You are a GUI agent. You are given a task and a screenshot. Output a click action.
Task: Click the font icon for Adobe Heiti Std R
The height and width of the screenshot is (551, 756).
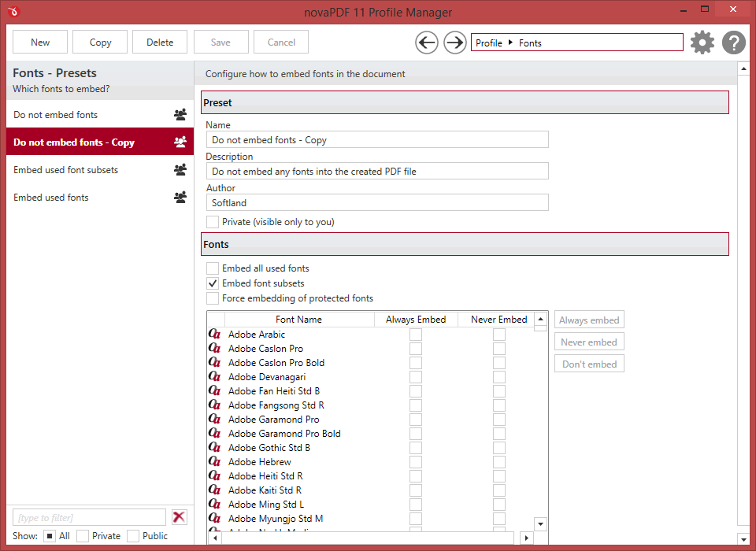tap(214, 475)
